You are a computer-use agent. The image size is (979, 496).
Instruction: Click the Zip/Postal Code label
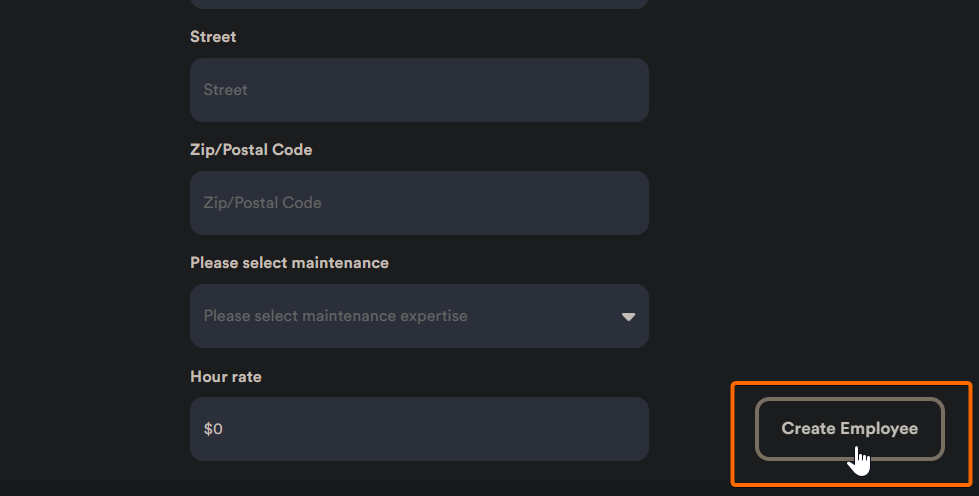tap(251, 150)
